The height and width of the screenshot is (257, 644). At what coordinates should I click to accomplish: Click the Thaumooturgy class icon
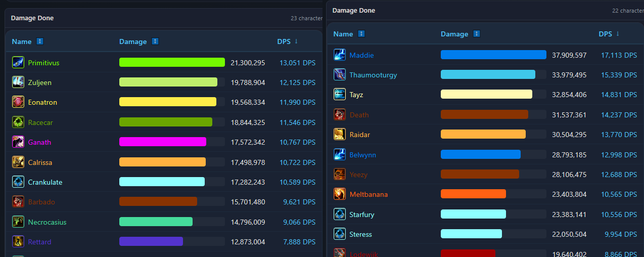[340, 75]
